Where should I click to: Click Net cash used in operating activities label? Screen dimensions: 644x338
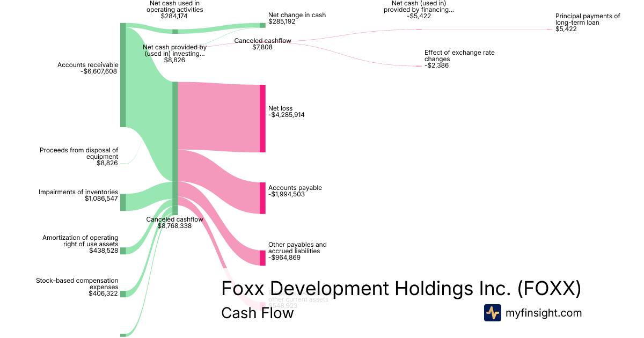tap(174, 10)
